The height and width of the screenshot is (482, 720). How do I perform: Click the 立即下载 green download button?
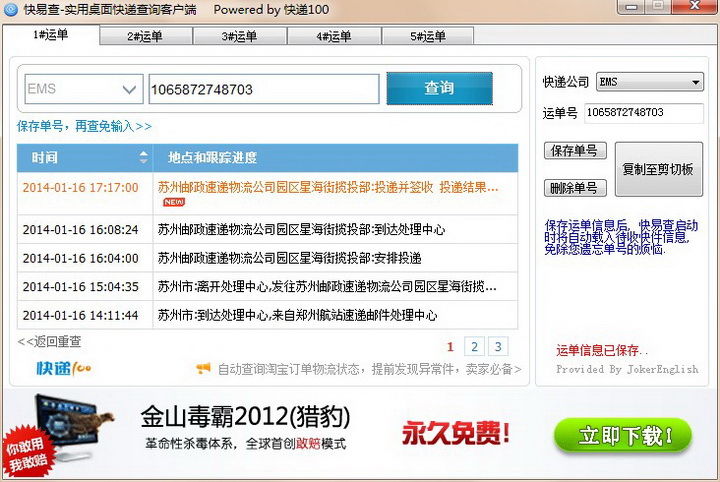click(x=623, y=436)
